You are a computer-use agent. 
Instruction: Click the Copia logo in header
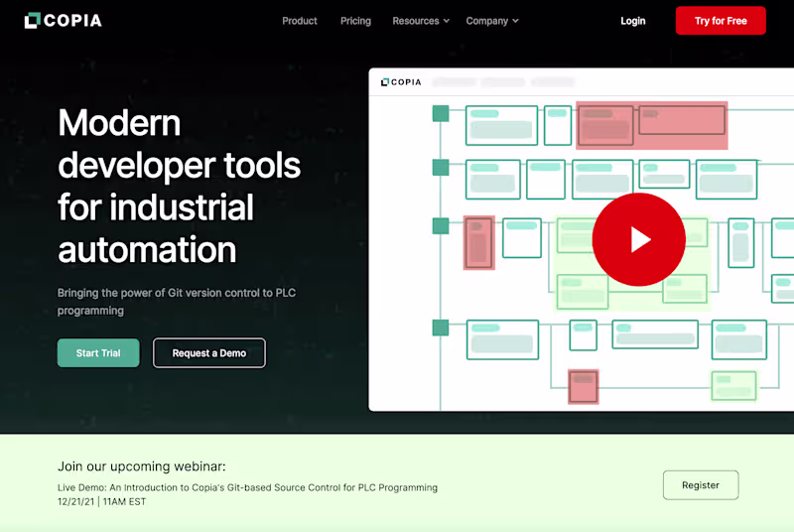[63, 20]
